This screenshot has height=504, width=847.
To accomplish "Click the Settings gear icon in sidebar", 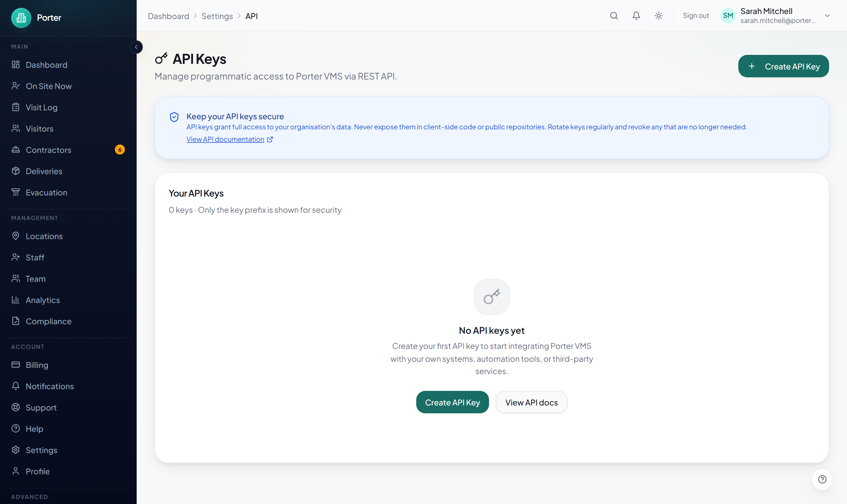I will 16,450.
